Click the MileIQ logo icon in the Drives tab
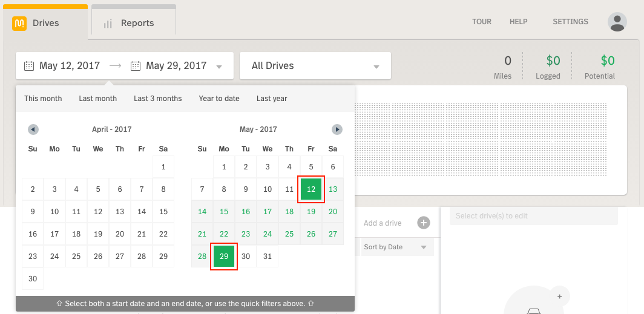 coord(19,24)
